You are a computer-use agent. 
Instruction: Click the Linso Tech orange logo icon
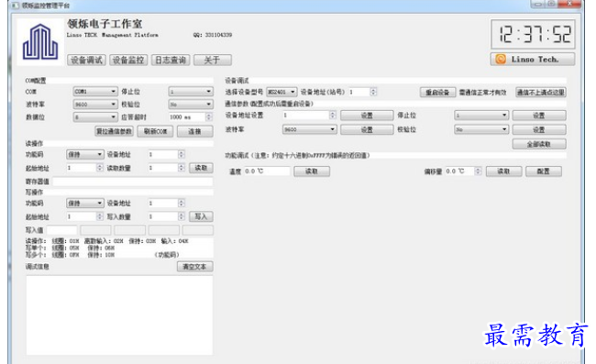(501, 60)
